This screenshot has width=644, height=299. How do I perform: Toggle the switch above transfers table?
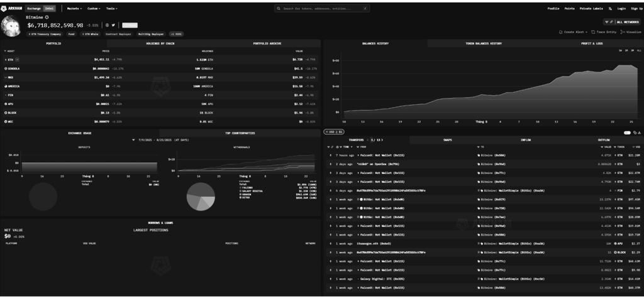pos(627,133)
